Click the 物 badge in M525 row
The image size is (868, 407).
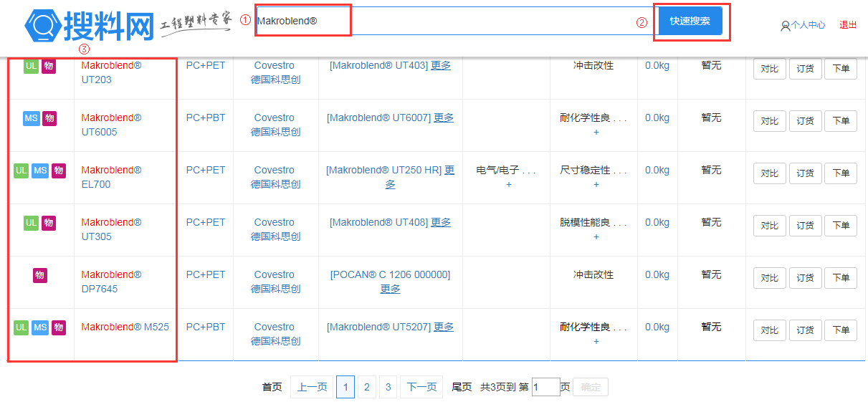point(59,327)
